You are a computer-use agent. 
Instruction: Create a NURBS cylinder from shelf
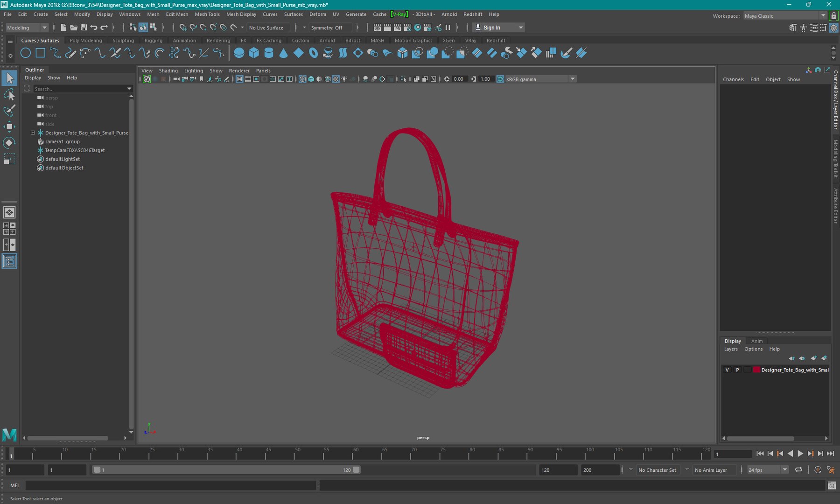(x=269, y=53)
